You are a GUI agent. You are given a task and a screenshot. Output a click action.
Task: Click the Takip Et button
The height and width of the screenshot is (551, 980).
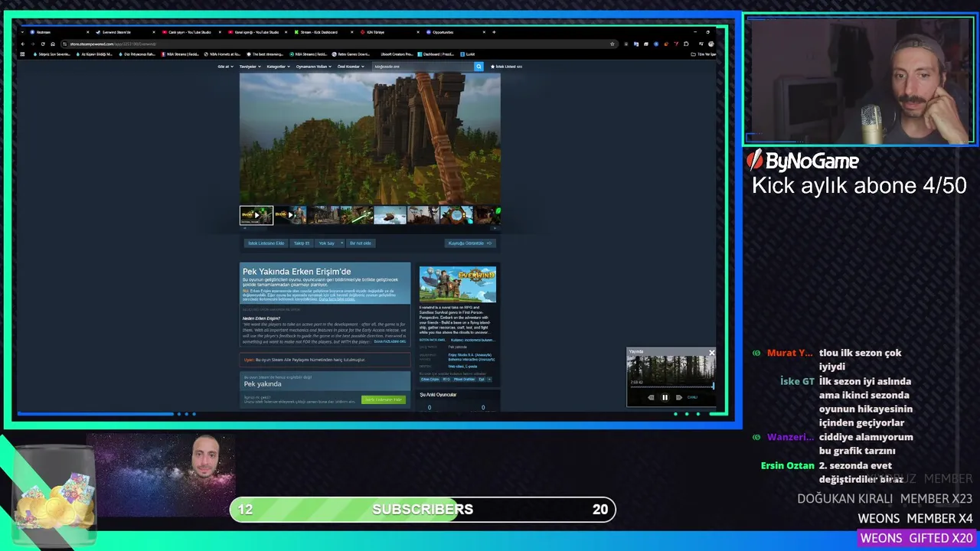pos(302,243)
